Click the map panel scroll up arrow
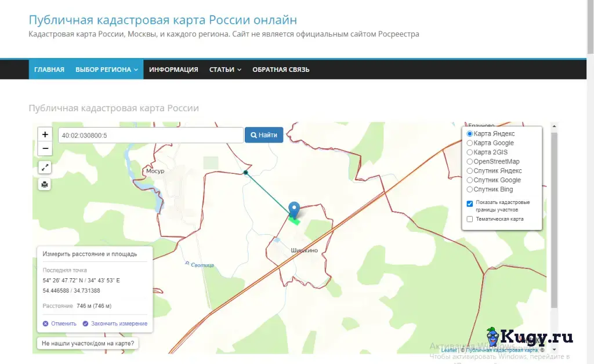This screenshot has width=594, height=364. pyautogui.click(x=554, y=126)
